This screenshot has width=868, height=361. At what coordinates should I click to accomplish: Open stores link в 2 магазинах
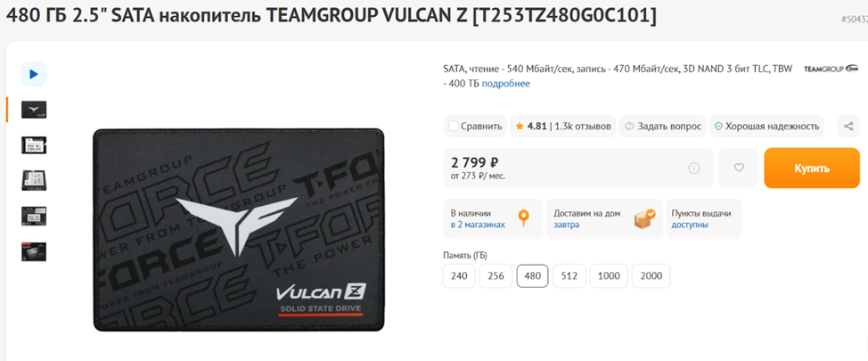click(x=478, y=225)
